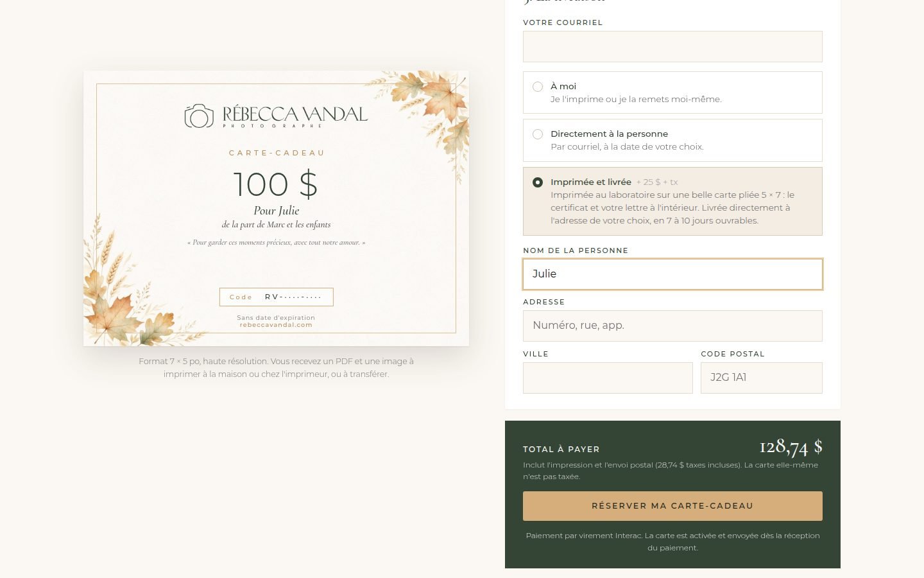This screenshot has height=578, width=924.
Task: Click the "Paiement par virement Interac" note
Action: click(672, 541)
